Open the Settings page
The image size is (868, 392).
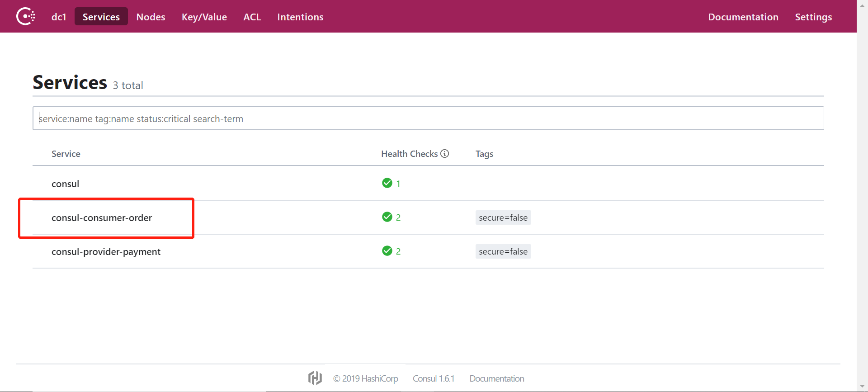click(x=813, y=17)
